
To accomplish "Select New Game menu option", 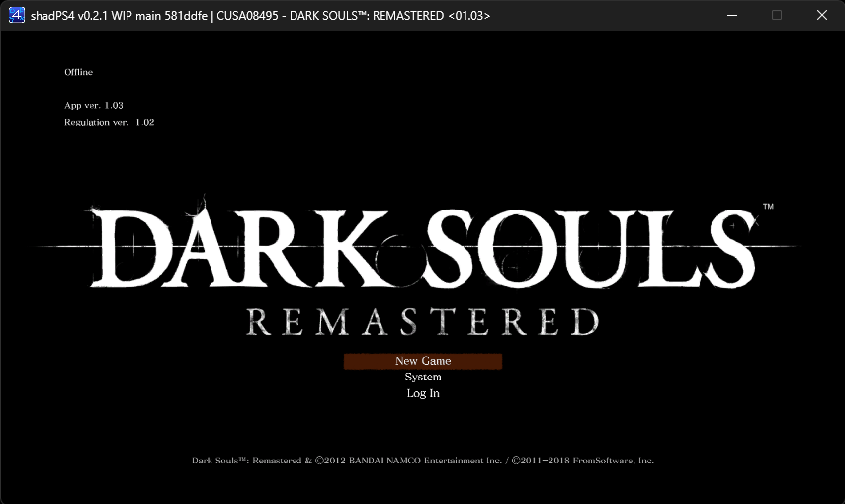I will (423, 361).
